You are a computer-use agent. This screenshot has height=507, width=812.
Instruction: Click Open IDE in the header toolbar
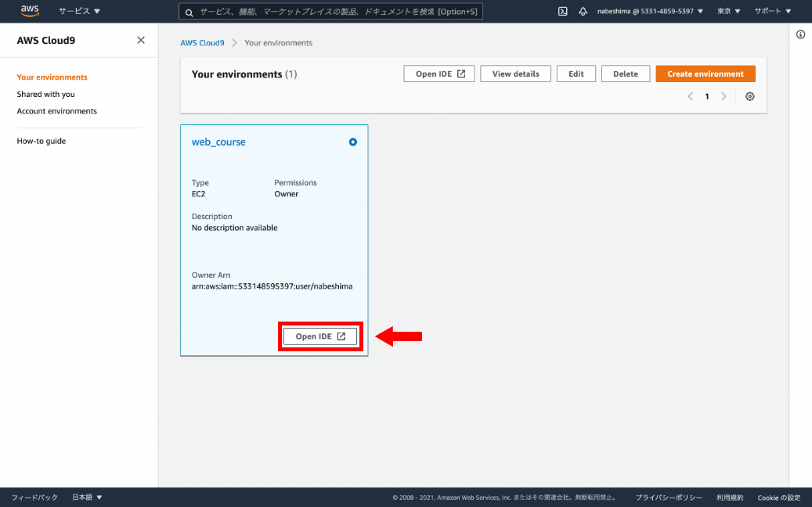pos(439,74)
